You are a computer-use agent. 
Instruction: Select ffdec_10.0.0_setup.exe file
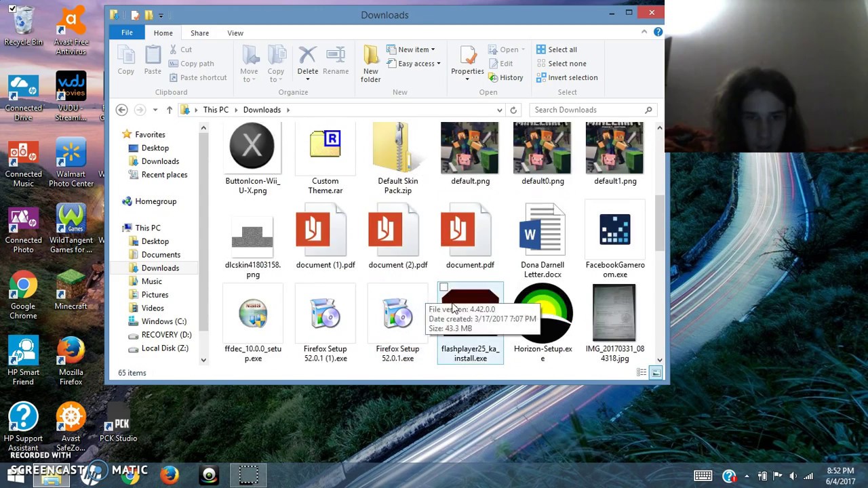[253, 324]
